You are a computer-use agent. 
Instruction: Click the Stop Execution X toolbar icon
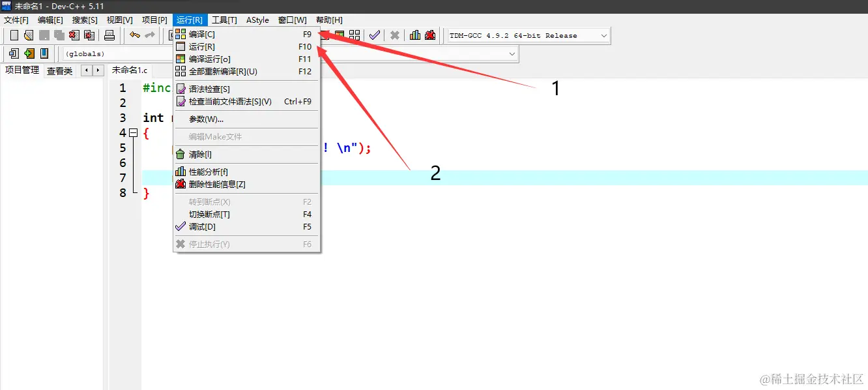point(394,35)
